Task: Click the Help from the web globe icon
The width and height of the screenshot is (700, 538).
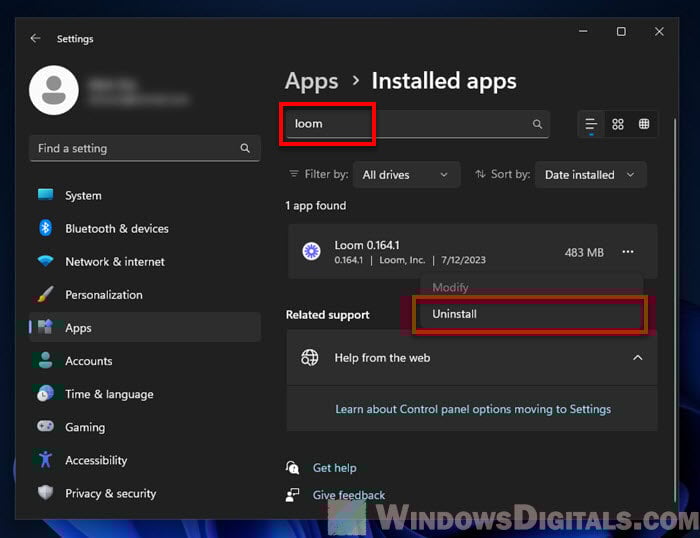Action: 310,358
